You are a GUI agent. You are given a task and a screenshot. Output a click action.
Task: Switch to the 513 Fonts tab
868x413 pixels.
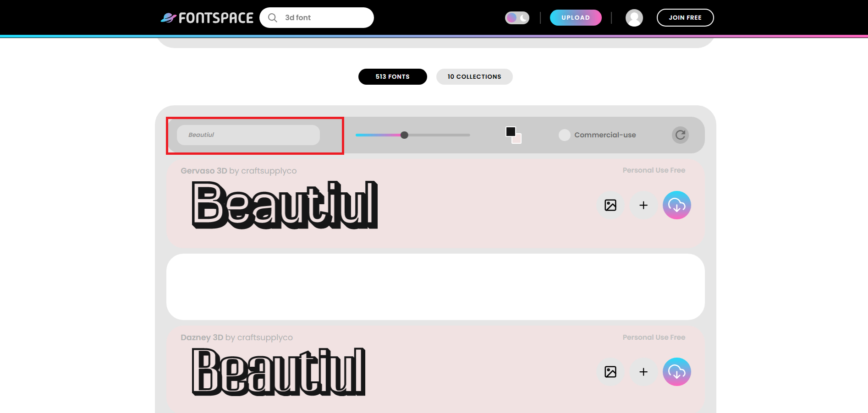392,76
